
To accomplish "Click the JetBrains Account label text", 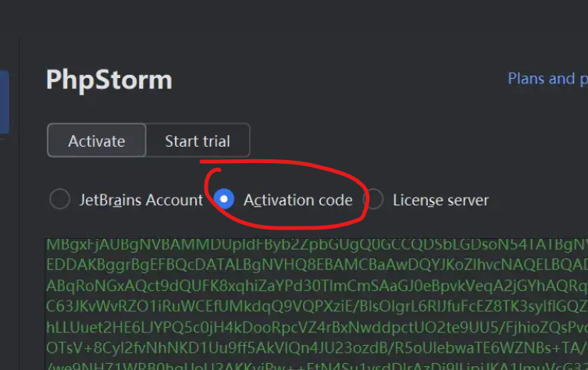I will point(141,200).
